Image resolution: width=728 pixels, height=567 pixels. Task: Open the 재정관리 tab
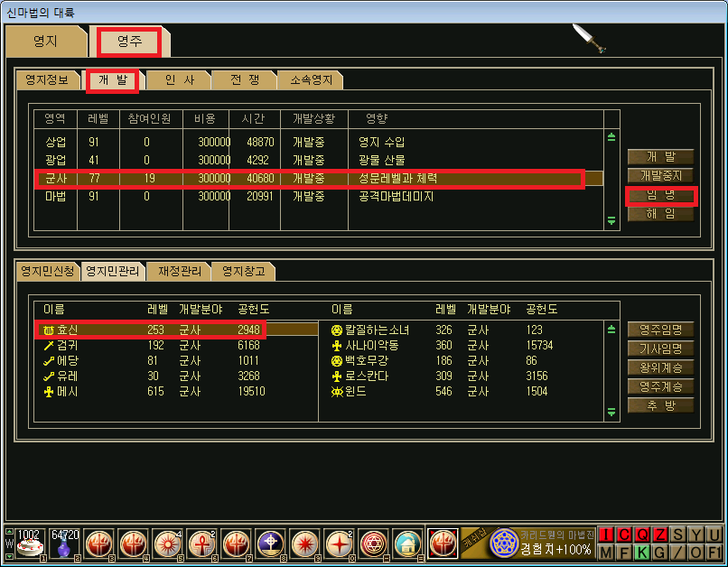click(x=179, y=271)
